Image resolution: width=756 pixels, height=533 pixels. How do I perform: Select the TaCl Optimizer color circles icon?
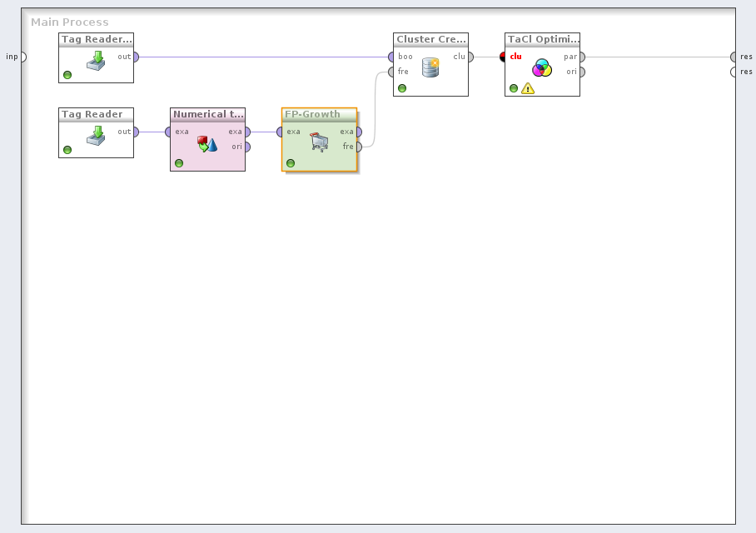coord(542,67)
